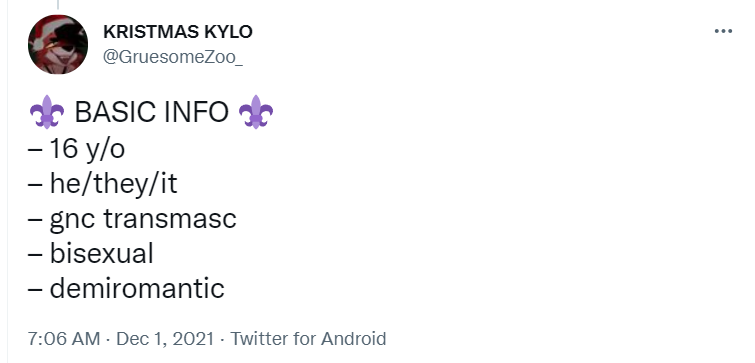755x363 pixels.
Task: Open the three-dot more options menu
Action: tap(723, 31)
